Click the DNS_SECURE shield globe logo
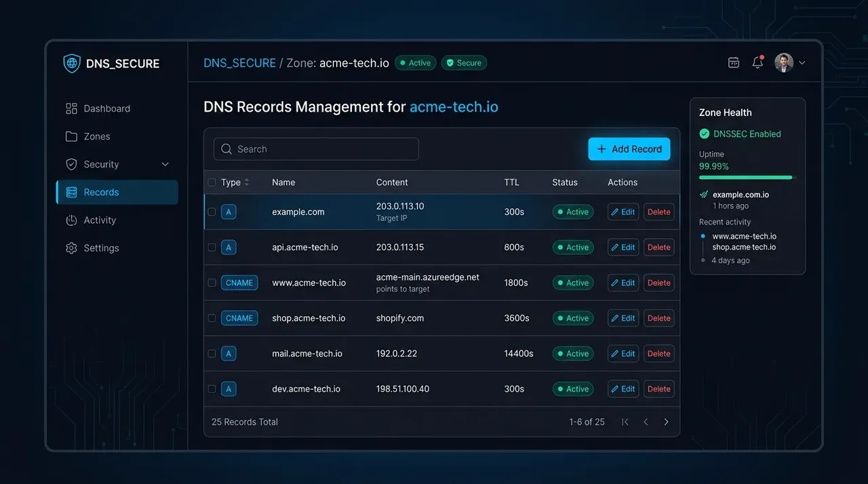 coord(72,63)
